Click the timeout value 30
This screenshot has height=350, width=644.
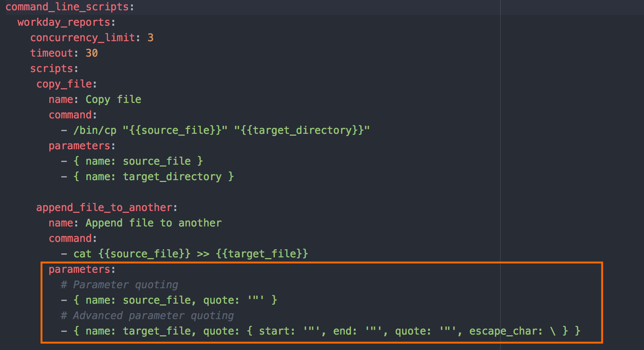(x=91, y=53)
